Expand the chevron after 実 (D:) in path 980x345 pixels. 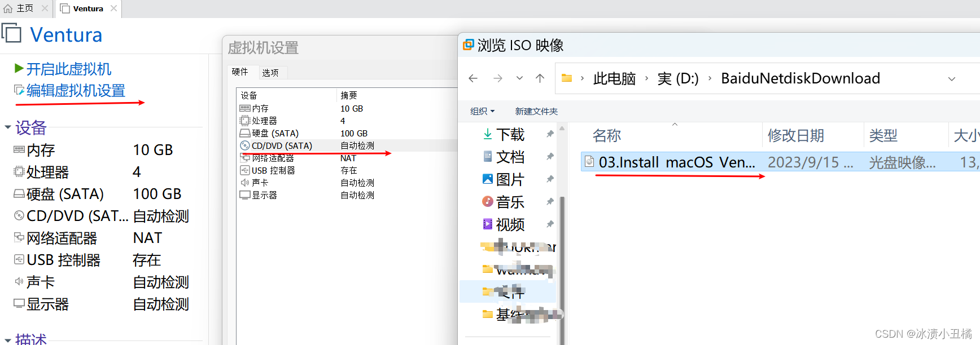[710, 78]
